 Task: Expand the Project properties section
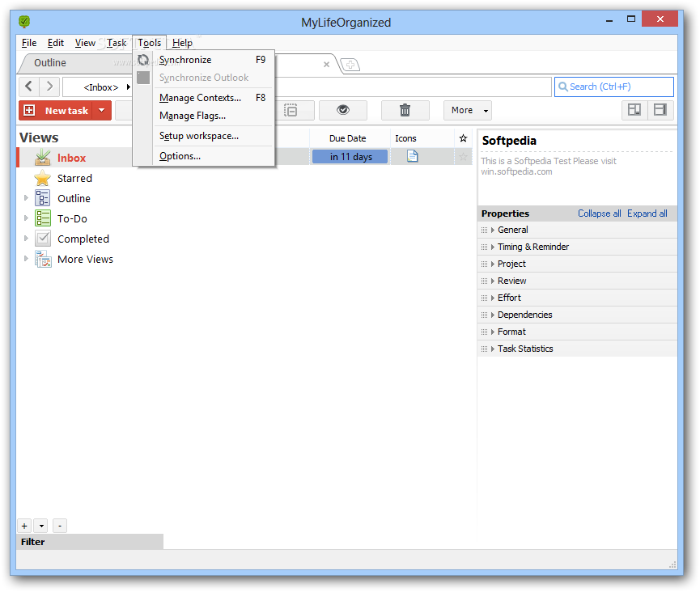tap(492, 264)
